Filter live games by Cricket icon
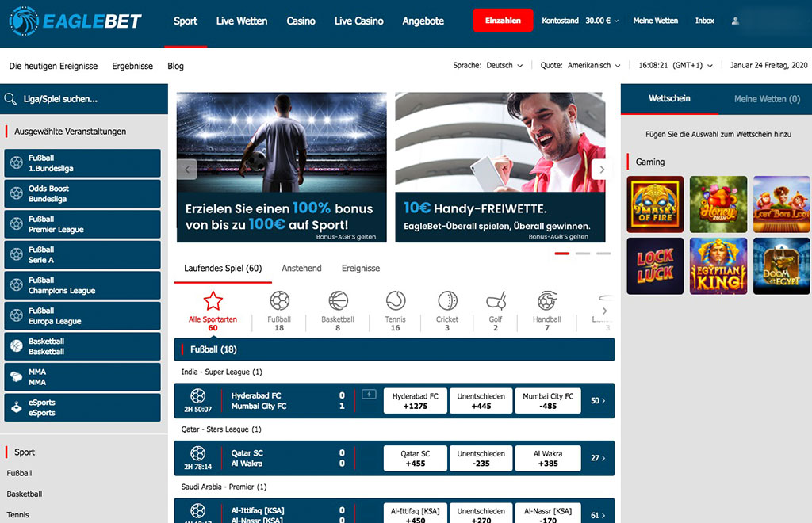The image size is (812, 523). (447, 300)
